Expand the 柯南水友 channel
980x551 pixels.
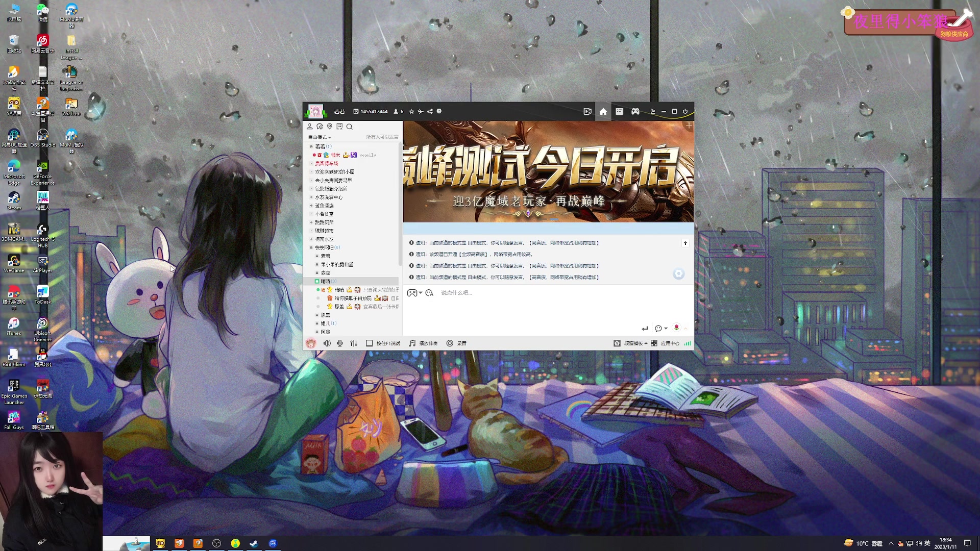(x=311, y=239)
